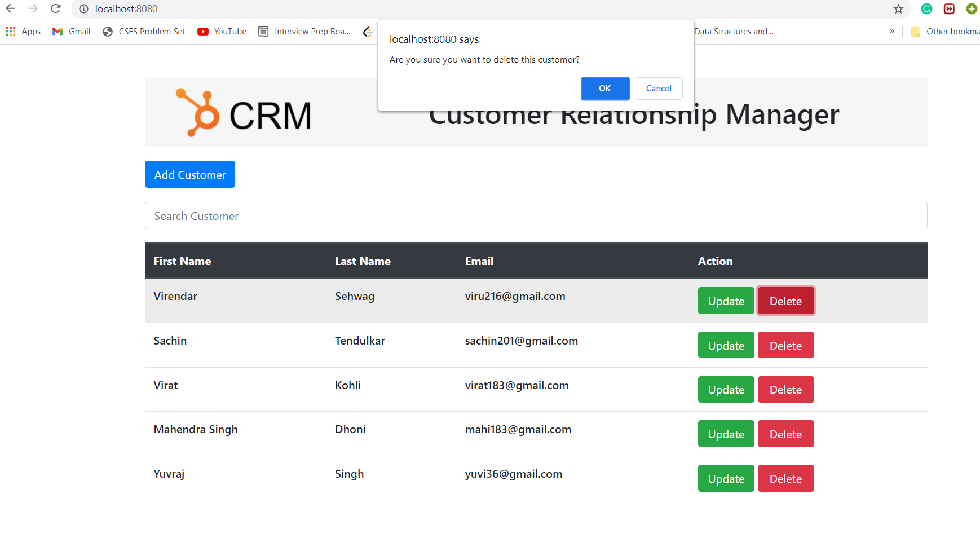Click the email viru216@gmail.com
Viewport: 980px width, 547px height.
click(515, 296)
